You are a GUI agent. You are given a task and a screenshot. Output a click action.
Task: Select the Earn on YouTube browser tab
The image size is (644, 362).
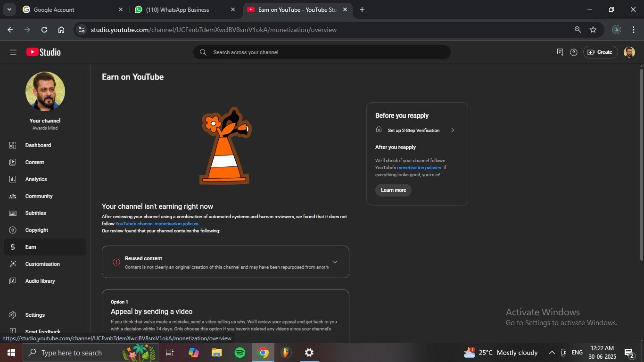pyautogui.click(x=297, y=9)
